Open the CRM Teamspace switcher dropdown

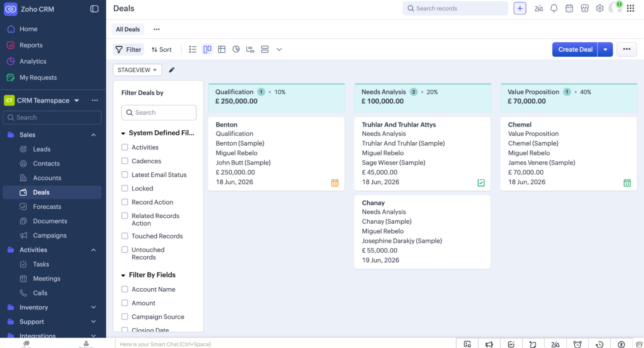click(x=77, y=100)
